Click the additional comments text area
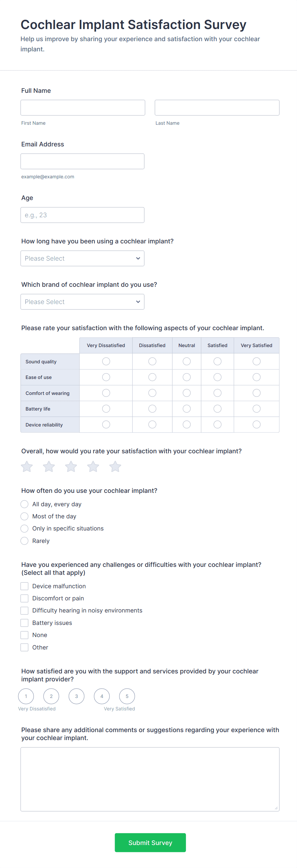The image size is (297, 868). [150, 779]
